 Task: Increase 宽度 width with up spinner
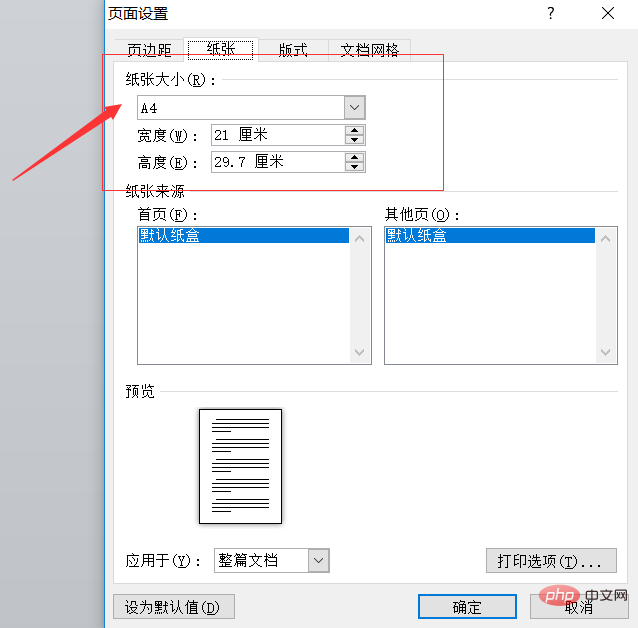click(x=354, y=130)
